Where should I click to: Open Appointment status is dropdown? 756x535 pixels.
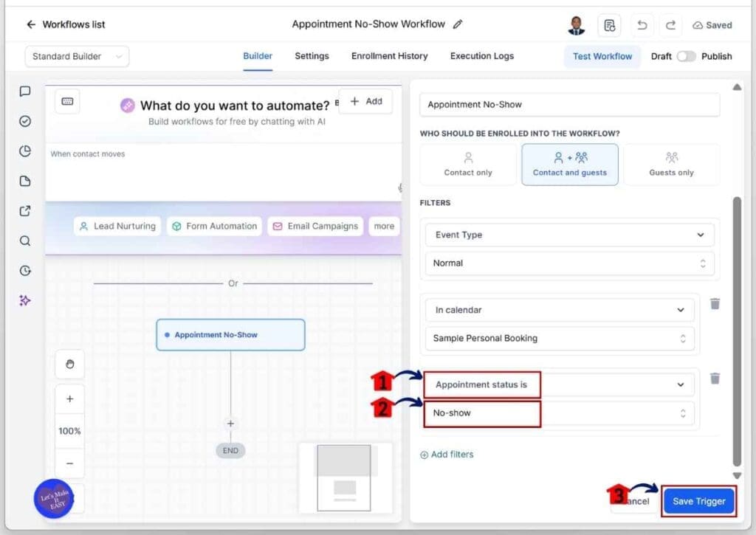pos(560,384)
